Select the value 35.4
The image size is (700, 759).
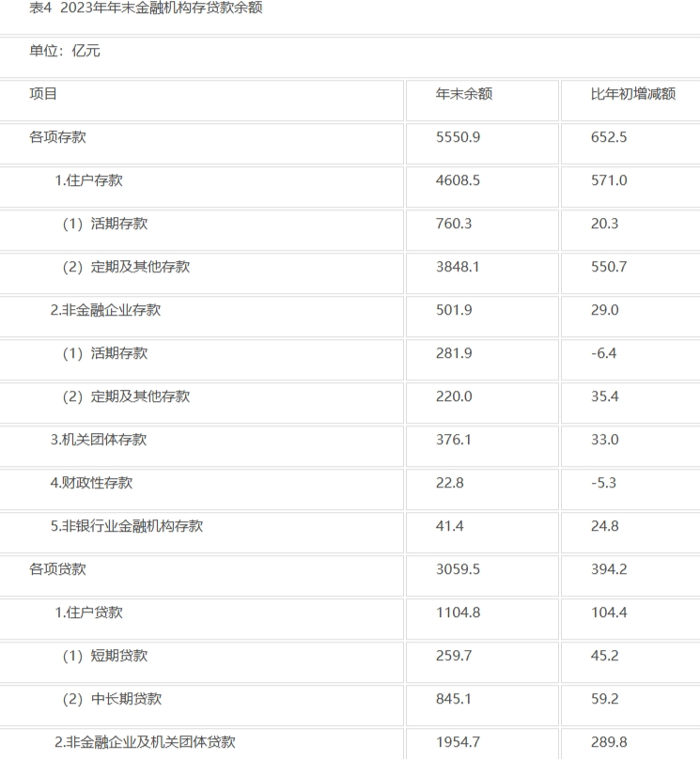605,396
